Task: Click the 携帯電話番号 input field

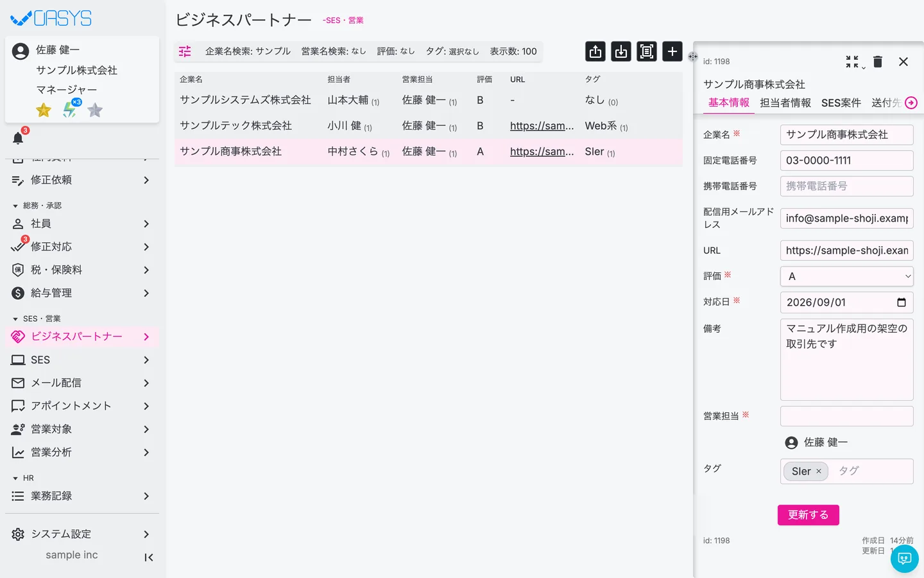Action: pyautogui.click(x=847, y=186)
